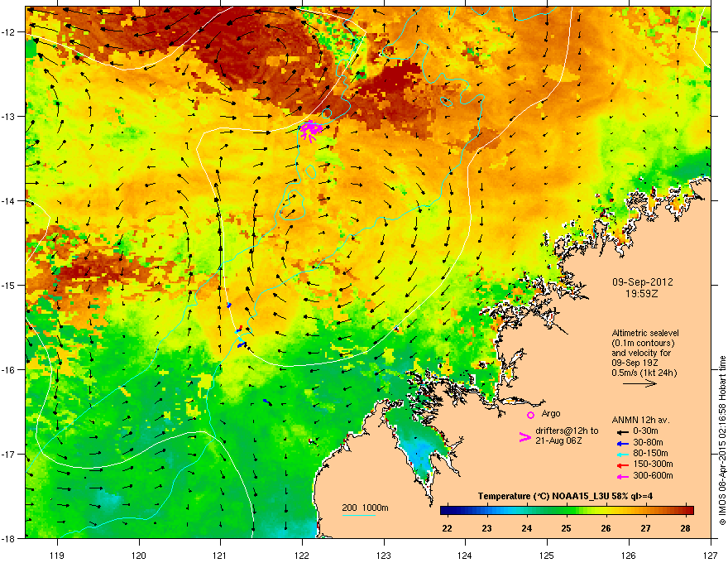Viewport: 728px width, 563px height.
Task: Click the cyan 200 1000m bathymetry line sample
Action: 359,516
